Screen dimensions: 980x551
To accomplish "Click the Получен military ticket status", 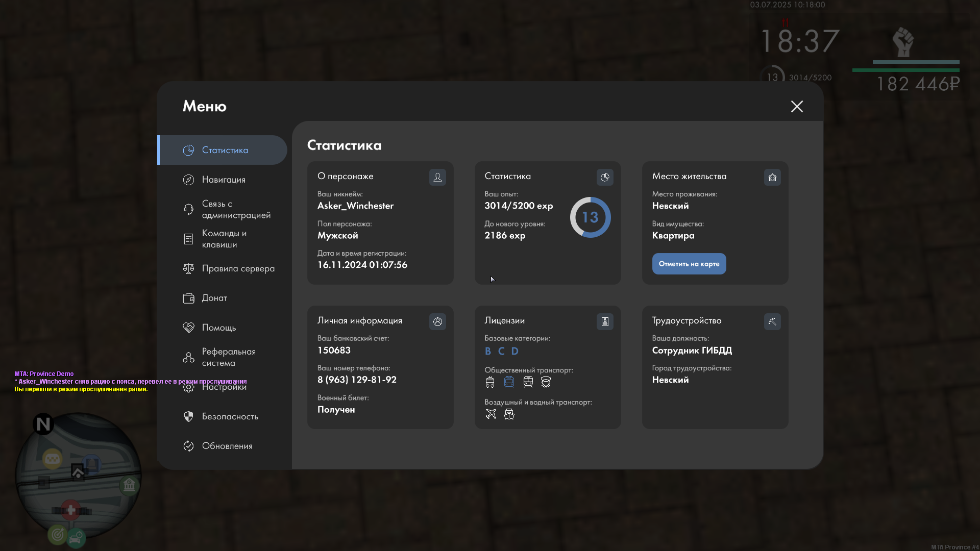I will coord(336,410).
